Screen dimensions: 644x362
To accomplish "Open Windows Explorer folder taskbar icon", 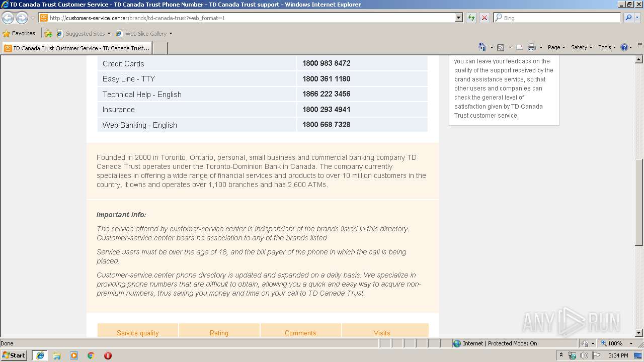I will pos(57,355).
